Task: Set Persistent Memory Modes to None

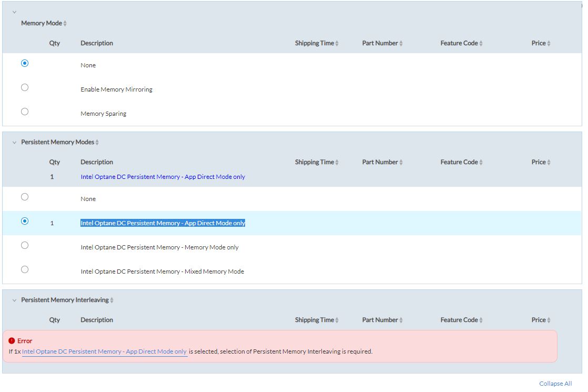Action: 25,197
